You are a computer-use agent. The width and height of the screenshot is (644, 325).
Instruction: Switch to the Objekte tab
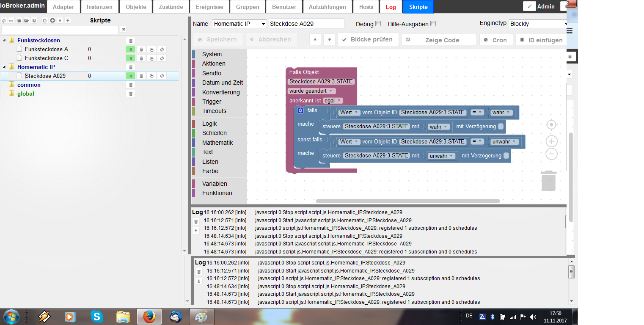click(x=136, y=7)
